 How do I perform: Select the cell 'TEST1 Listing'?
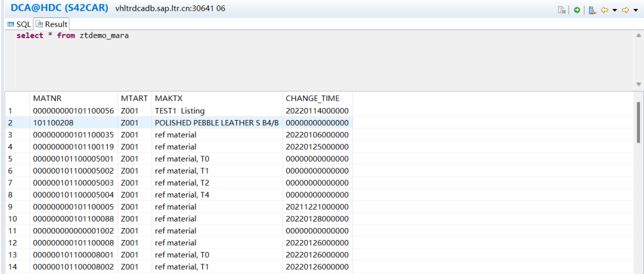point(217,110)
